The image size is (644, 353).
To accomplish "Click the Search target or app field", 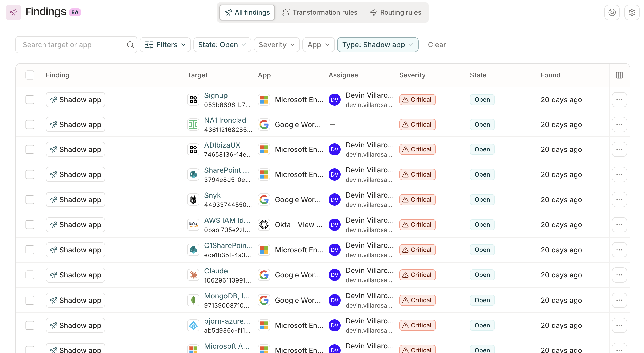I will (76, 45).
